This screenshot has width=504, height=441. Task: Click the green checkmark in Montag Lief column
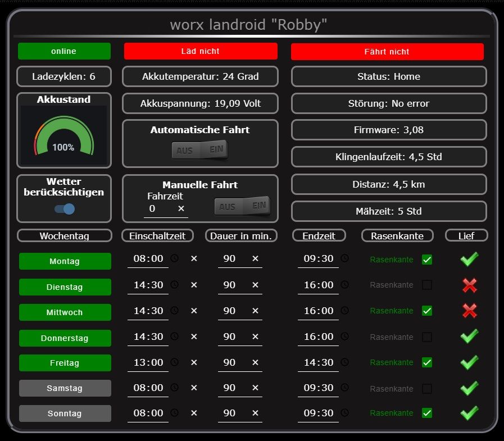[x=469, y=259]
